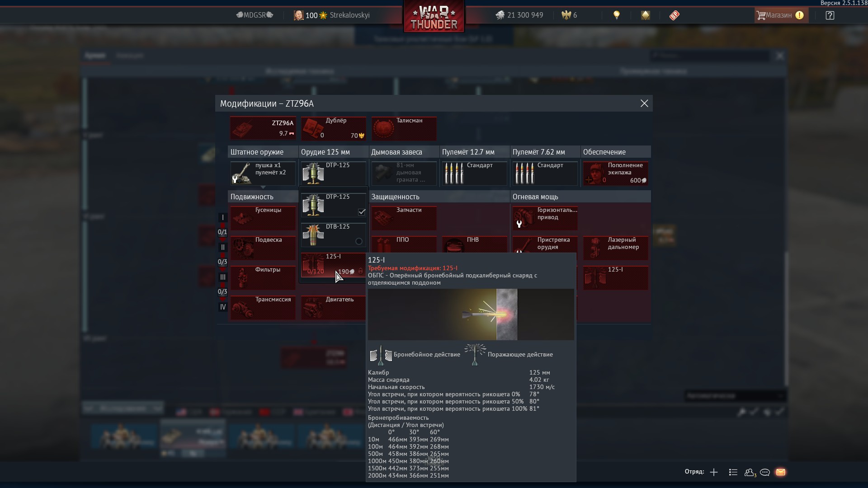
Task: Open the help question mark icon
Action: point(830,15)
